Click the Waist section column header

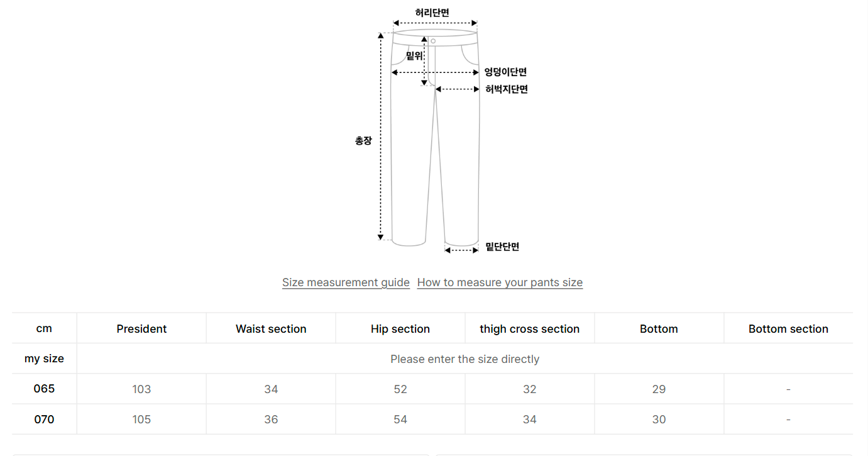[x=271, y=329]
